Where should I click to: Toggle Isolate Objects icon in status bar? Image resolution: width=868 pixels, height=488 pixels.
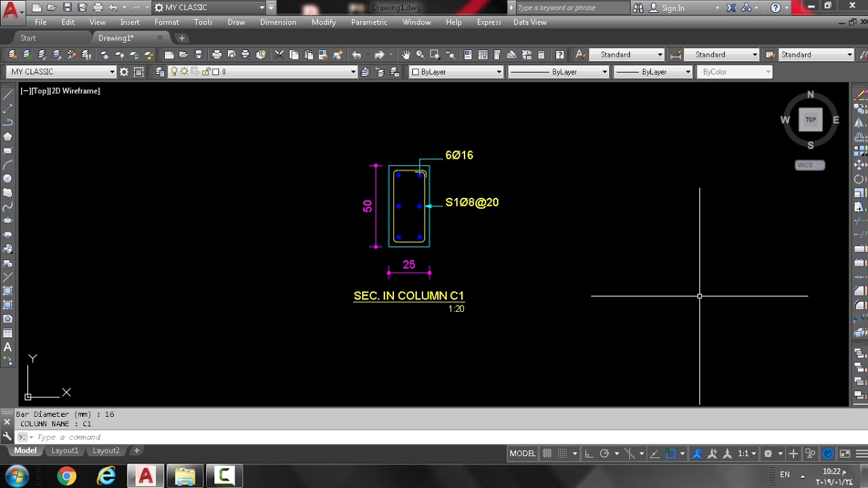point(810,453)
